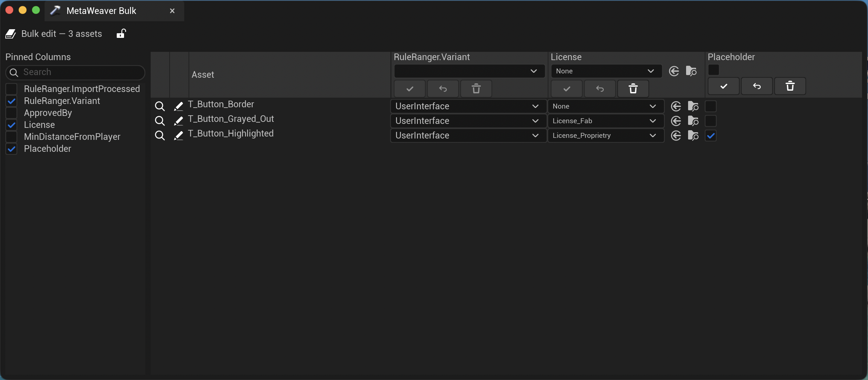
Task: Click the unlock icon beside Bulk edit
Action: coord(121,33)
